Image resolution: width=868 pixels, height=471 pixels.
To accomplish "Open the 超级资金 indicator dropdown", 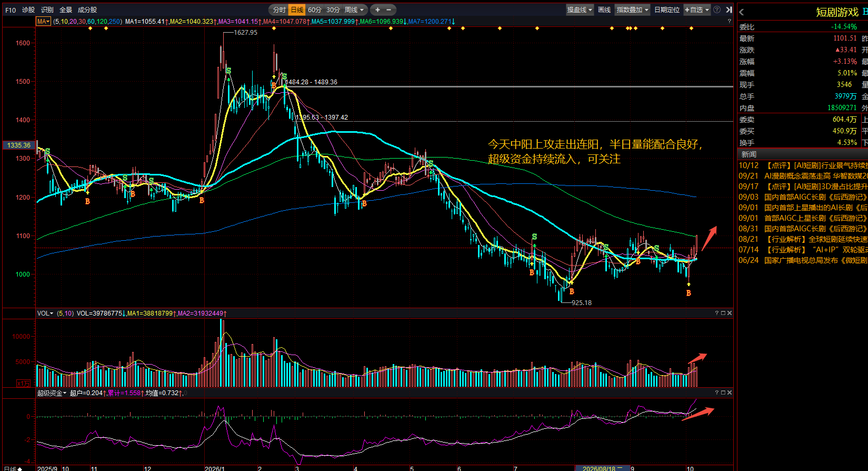I will tap(52, 392).
